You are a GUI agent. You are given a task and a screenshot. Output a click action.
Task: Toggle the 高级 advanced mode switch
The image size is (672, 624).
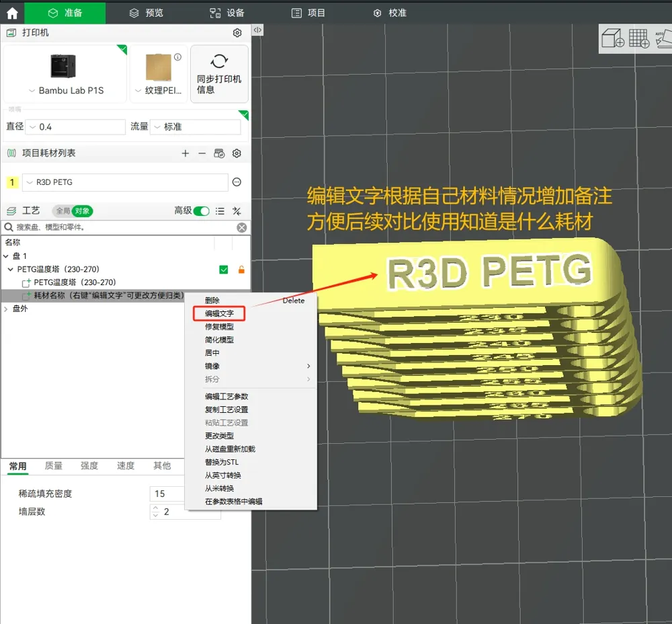point(202,211)
